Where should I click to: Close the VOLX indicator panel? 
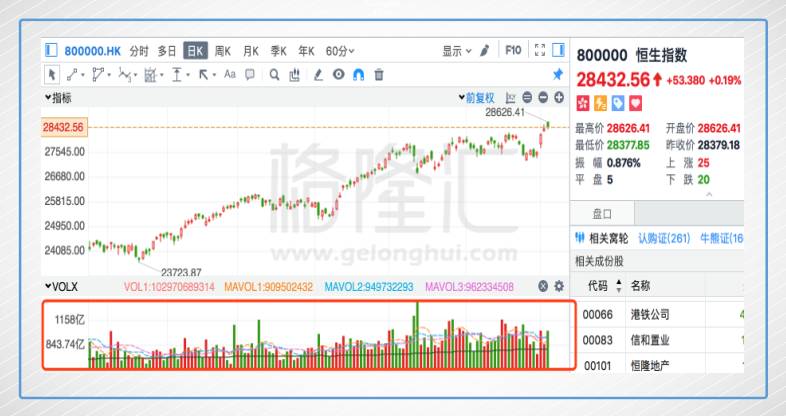click(x=543, y=286)
